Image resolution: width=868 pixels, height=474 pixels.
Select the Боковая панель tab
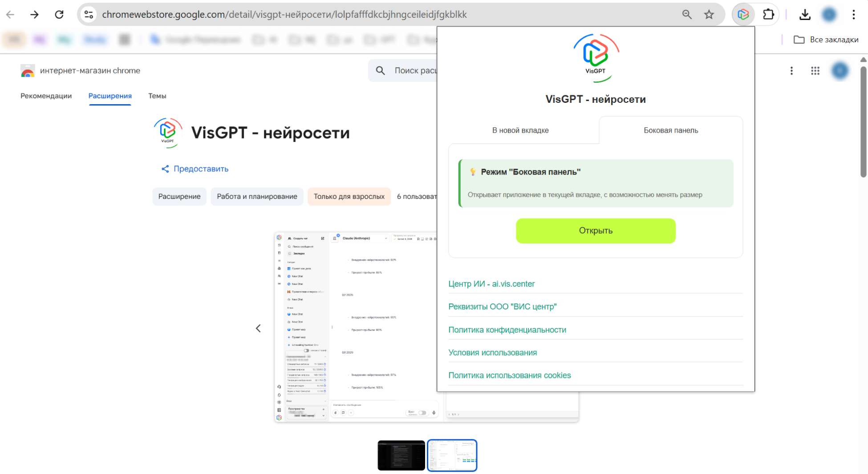coord(671,130)
